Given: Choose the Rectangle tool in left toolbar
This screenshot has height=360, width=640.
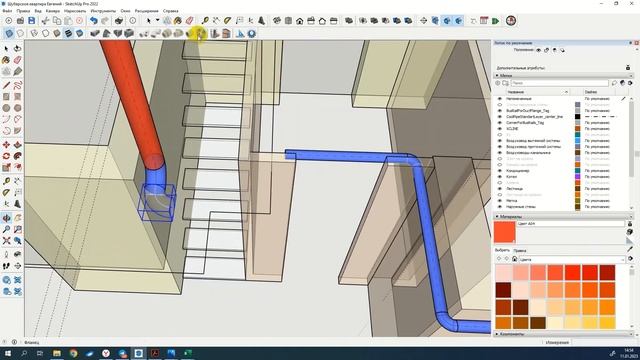Looking at the screenshot, I should 6,97.
